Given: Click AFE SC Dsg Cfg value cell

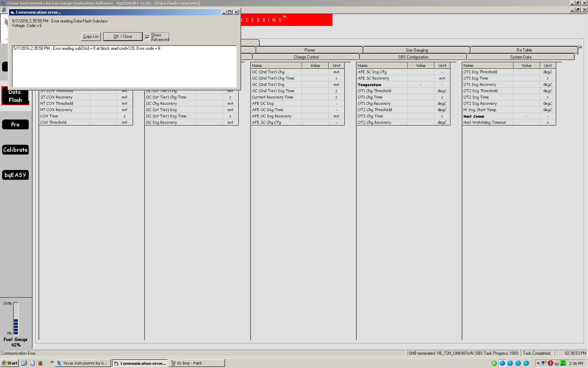Looking at the screenshot, I should tap(421, 72).
